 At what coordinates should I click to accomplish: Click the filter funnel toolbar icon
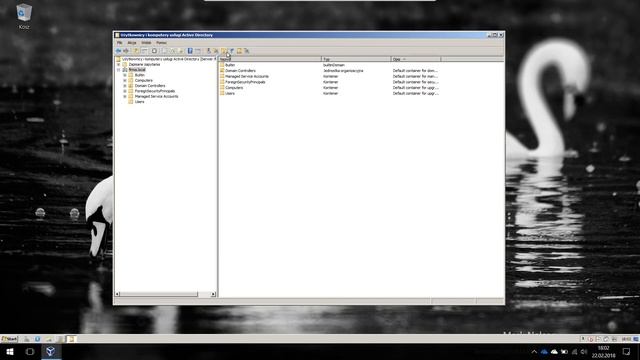click(x=232, y=51)
